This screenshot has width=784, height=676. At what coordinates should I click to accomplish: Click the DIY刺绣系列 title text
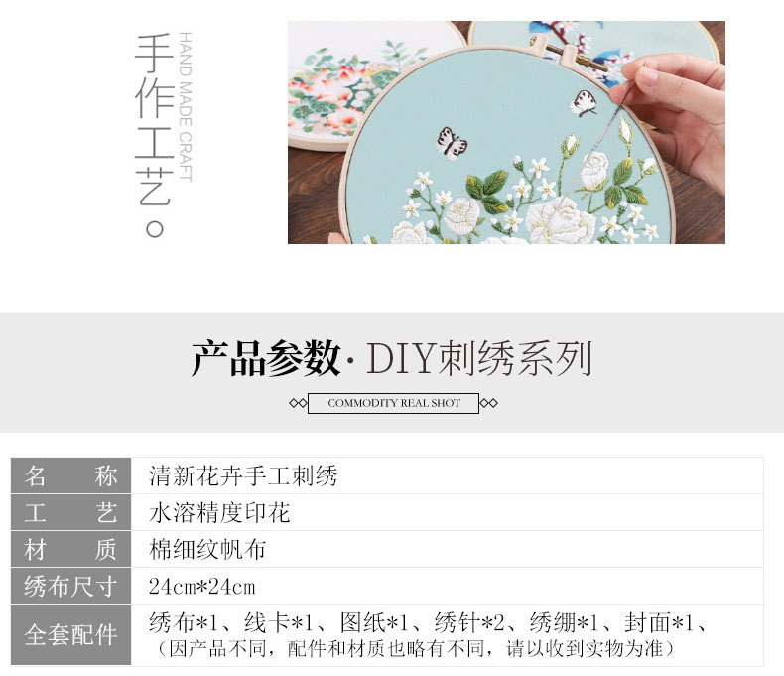[x=479, y=358]
